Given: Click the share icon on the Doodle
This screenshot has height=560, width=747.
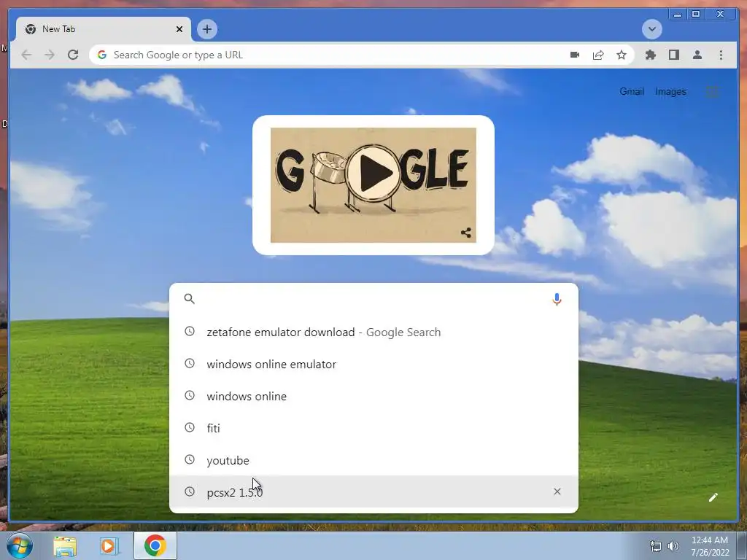Looking at the screenshot, I should coord(466,233).
